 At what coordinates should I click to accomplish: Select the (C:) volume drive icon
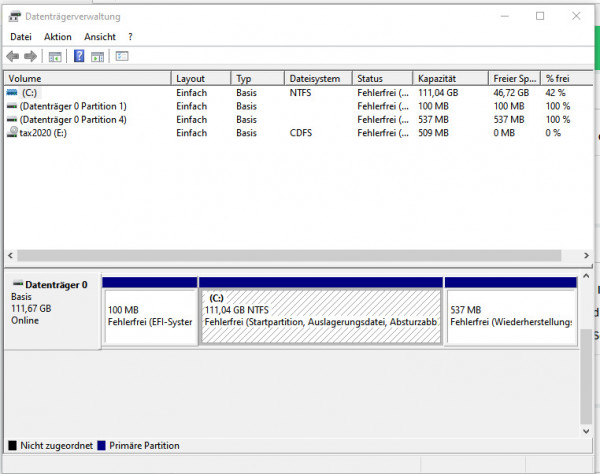tap(12, 93)
